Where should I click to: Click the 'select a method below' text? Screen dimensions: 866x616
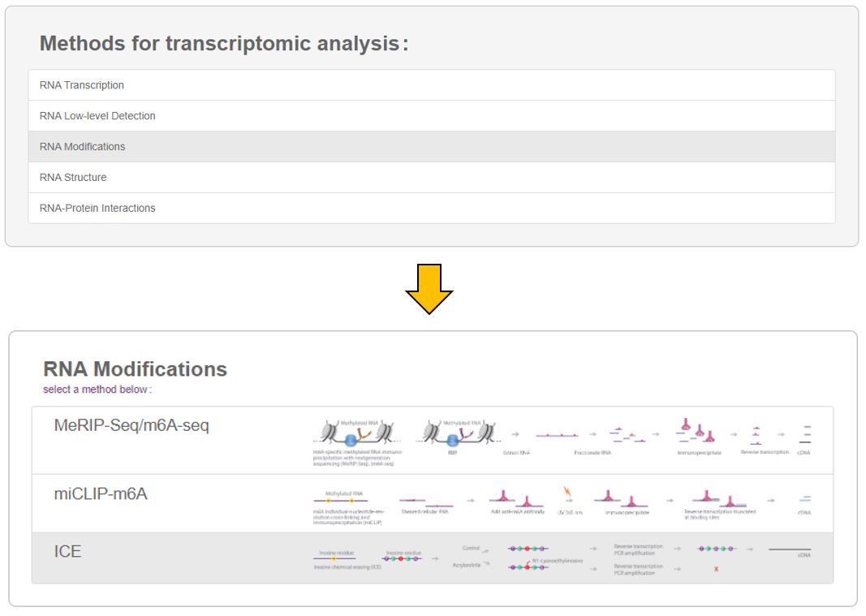[97, 390]
